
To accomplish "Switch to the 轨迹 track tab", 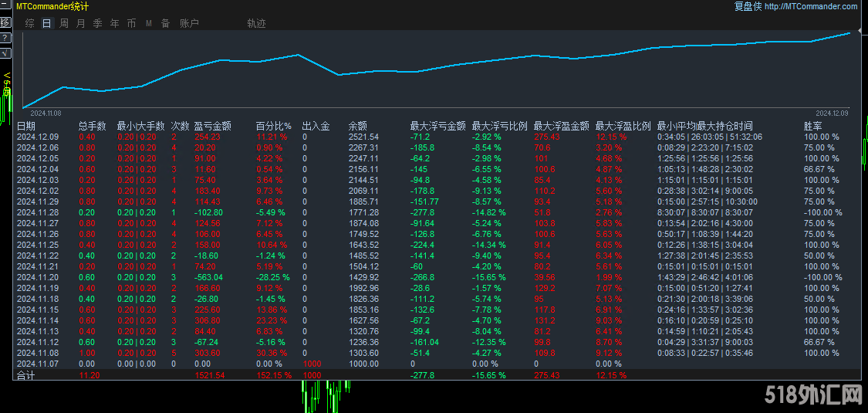I will click(256, 24).
